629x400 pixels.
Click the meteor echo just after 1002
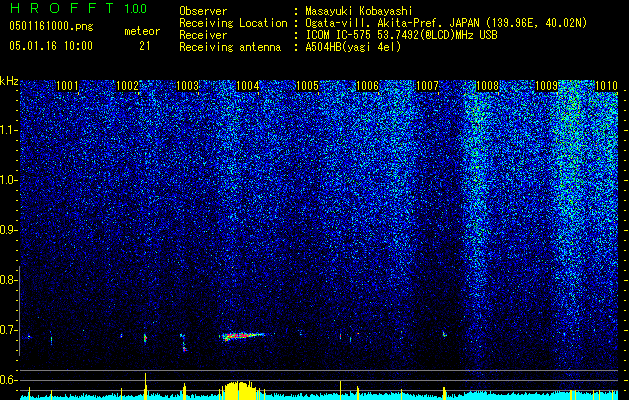[x=145, y=338]
